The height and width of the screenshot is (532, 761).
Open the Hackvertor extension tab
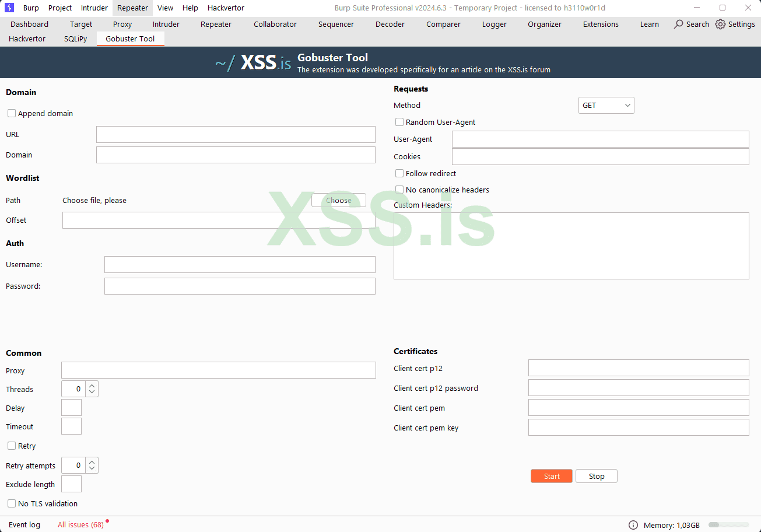(27, 38)
